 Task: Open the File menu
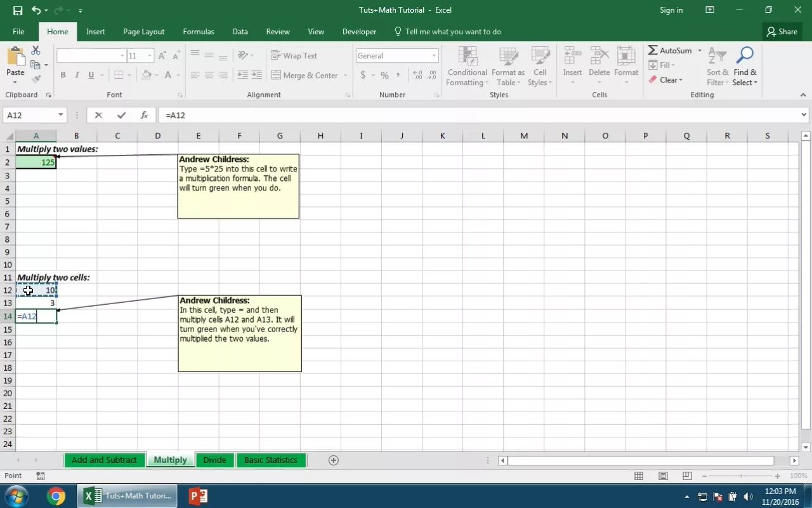(18, 32)
